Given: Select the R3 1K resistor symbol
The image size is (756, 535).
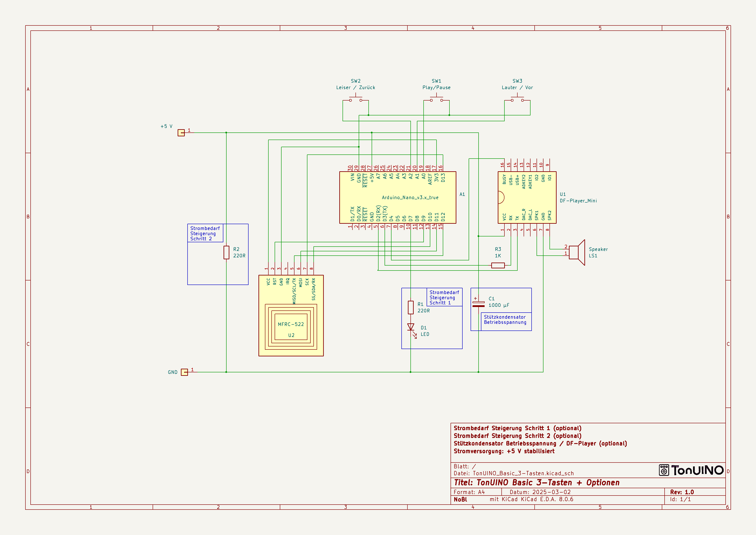Looking at the screenshot, I should point(498,265).
